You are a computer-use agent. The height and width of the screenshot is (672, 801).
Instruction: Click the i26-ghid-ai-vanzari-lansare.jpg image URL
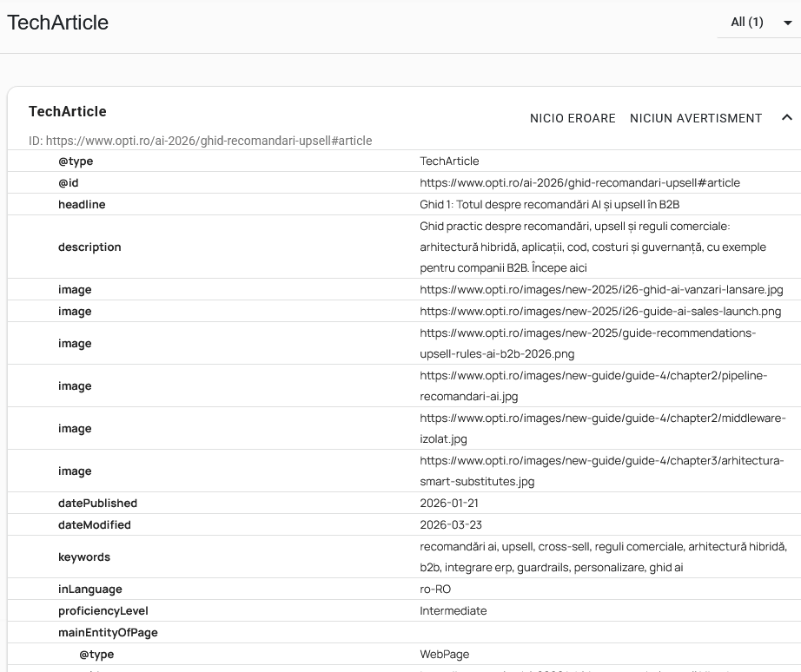pyautogui.click(x=601, y=289)
